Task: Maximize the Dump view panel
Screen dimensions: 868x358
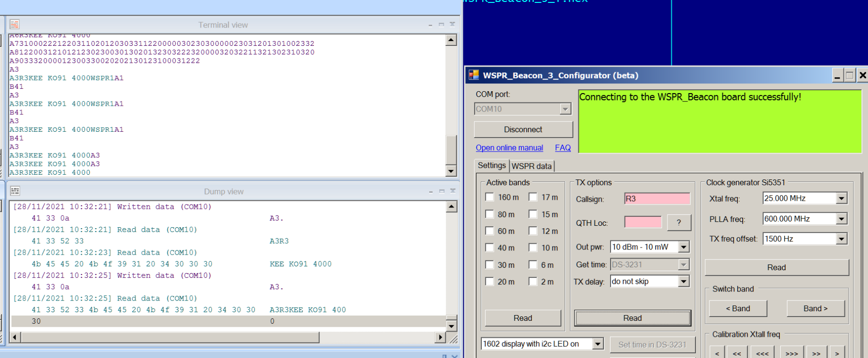Action: (441, 191)
